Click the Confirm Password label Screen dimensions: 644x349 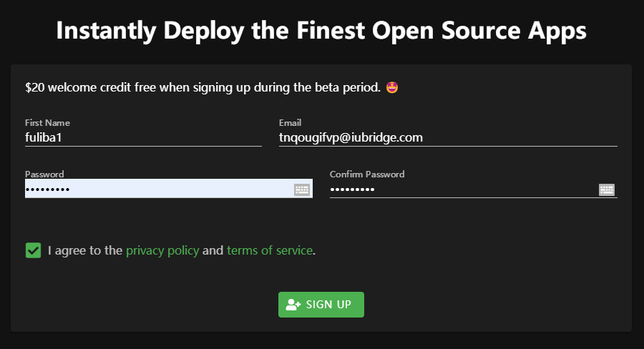click(367, 174)
